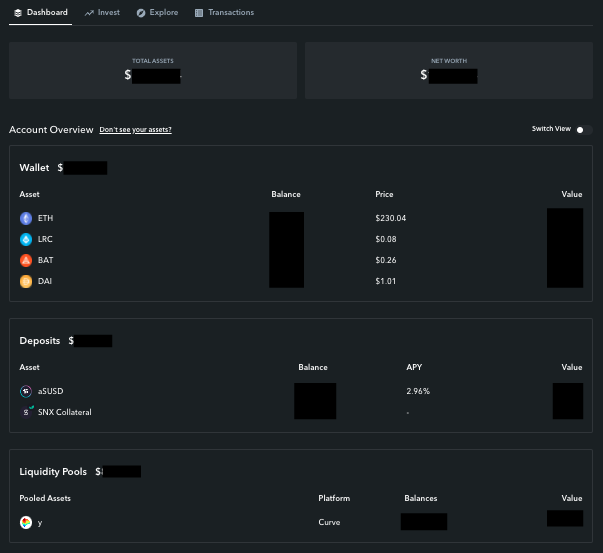Screen dimensions: 603x553
Task: Click the SNX Collateral icon
Action: pyautogui.click(x=27, y=412)
